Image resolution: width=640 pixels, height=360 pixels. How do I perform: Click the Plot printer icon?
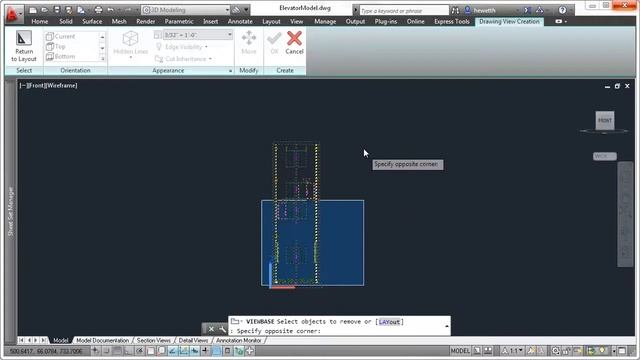[98, 10]
